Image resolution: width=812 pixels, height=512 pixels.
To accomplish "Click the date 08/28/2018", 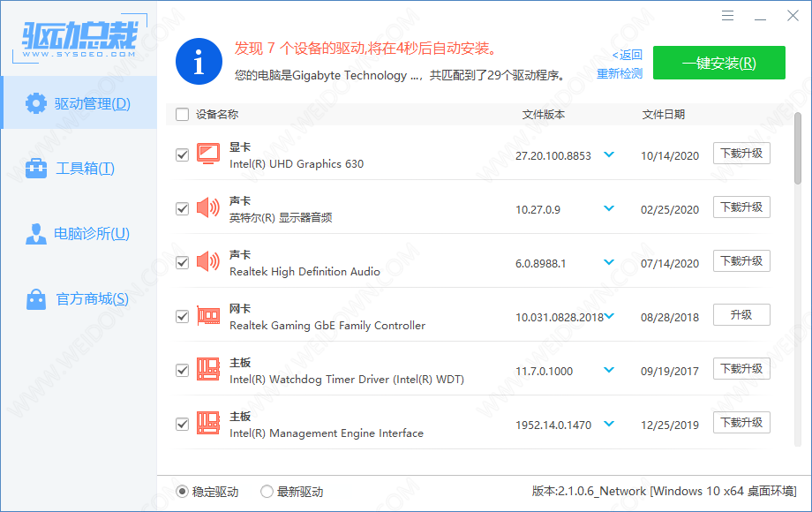I will click(x=670, y=317).
